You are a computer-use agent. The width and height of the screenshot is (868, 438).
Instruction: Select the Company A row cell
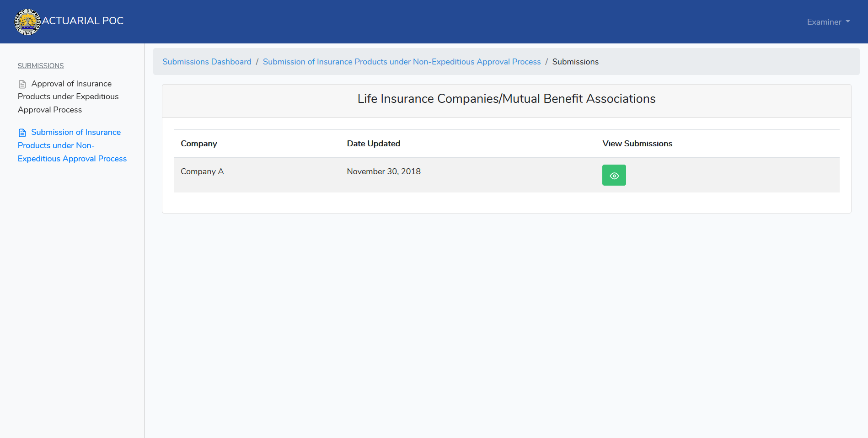tap(202, 171)
